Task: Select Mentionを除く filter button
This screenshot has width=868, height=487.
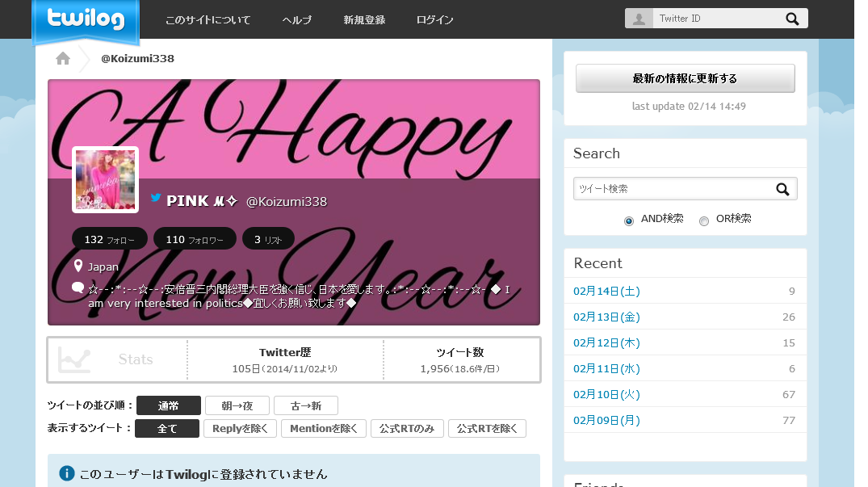Action: click(324, 428)
